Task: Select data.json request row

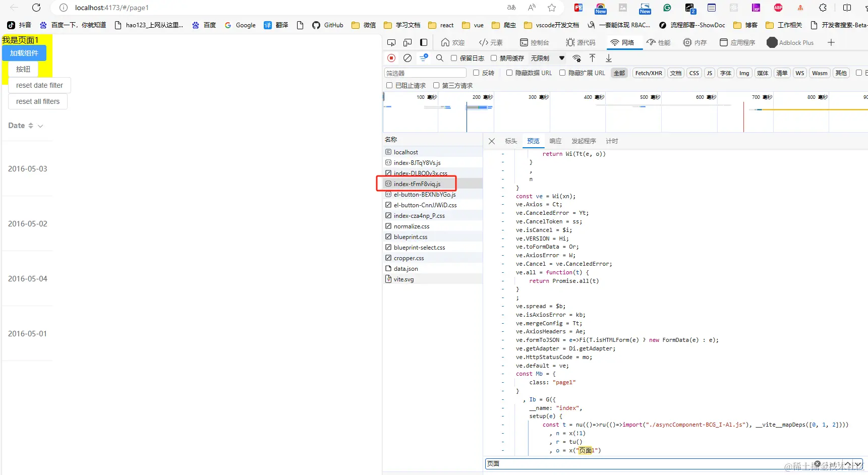Action: (x=432, y=269)
